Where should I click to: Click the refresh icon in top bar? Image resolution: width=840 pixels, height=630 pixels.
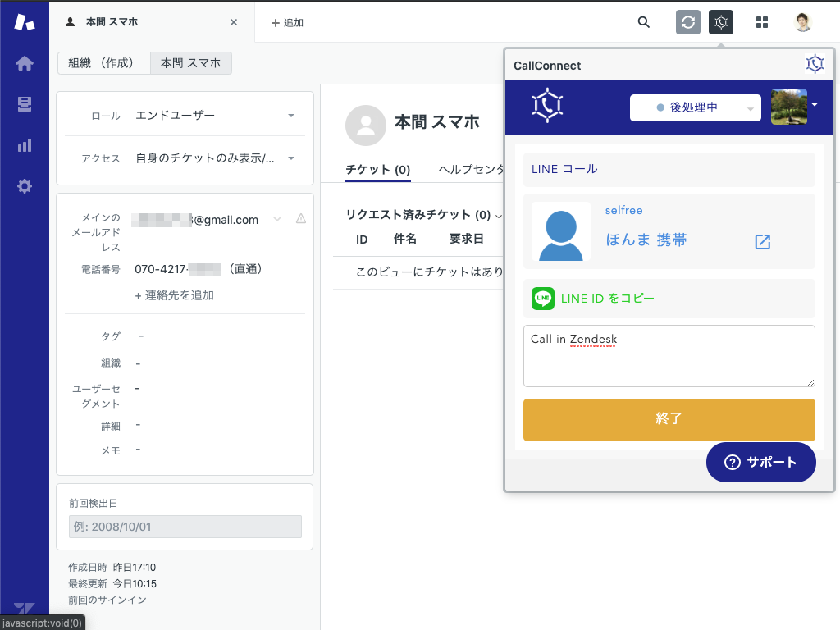pos(688,22)
